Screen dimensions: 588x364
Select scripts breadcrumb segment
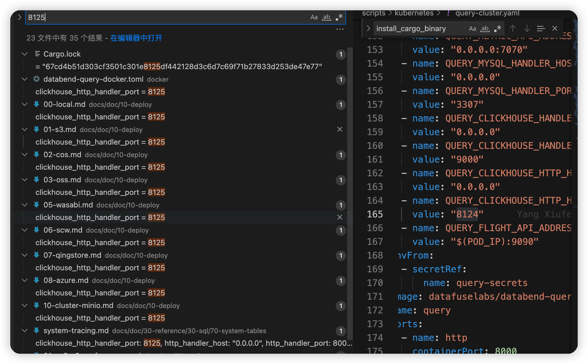click(x=374, y=13)
